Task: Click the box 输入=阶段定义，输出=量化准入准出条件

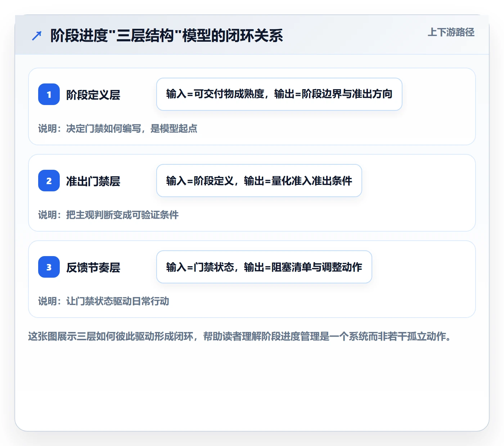Action: (259, 181)
